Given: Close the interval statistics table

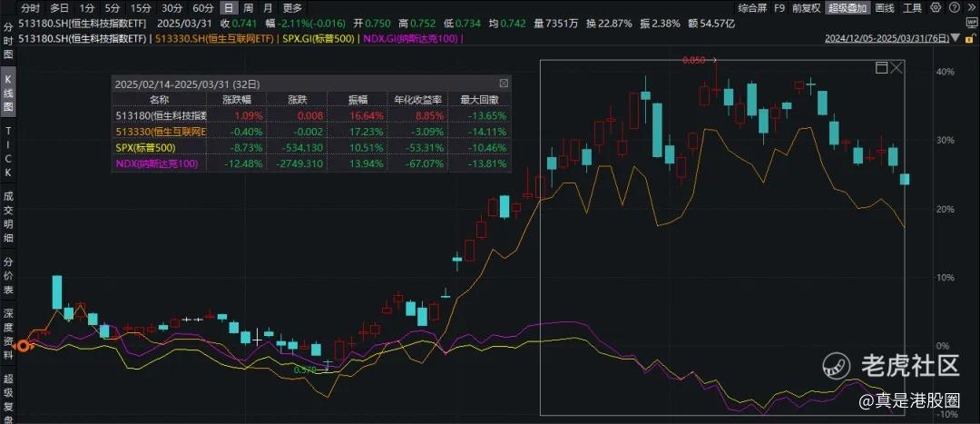Looking at the screenshot, I should (504, 84).
